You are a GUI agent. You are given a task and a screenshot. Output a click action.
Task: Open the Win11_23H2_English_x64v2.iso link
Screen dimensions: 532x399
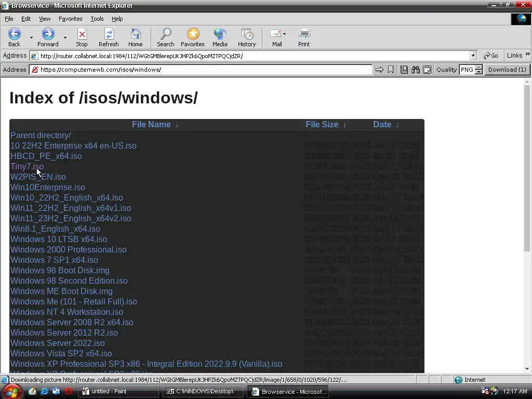point(71,218)
